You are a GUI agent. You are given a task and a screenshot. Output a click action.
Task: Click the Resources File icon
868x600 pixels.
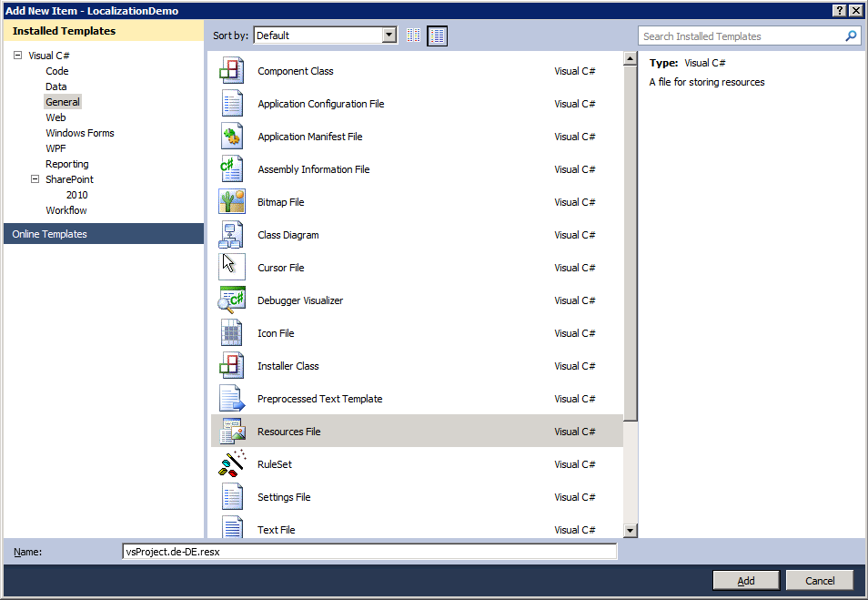tap(232, 431)
